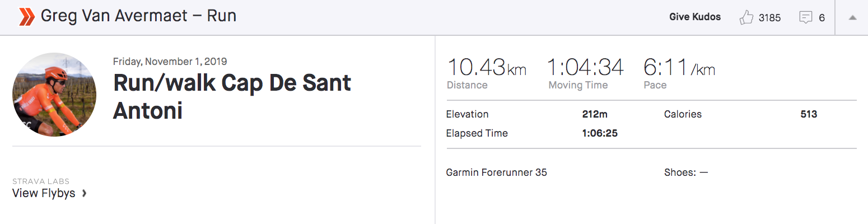
Task: Click the 3185 kudos count
Action: [769, 17]
